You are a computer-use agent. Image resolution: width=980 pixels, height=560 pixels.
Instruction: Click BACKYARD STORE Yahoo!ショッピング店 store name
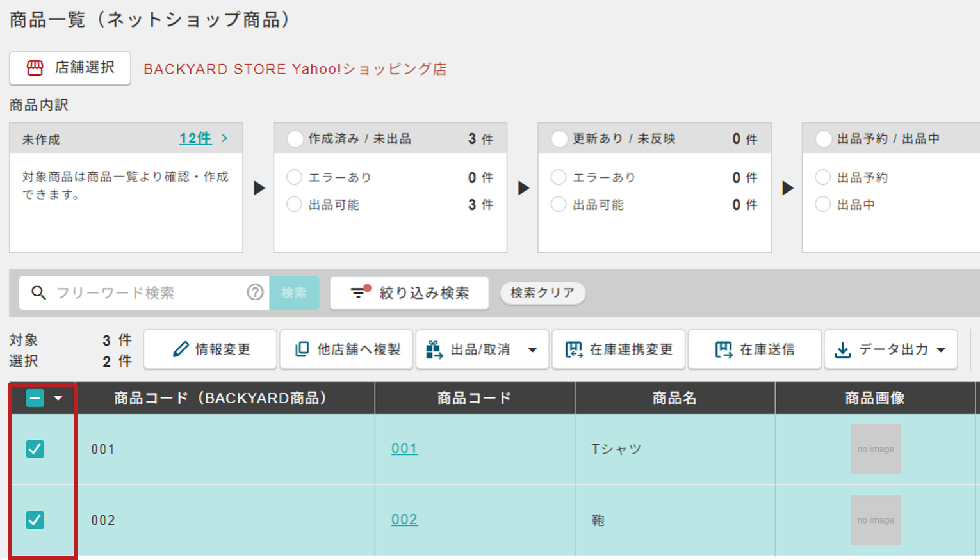[x=295, y=69]
